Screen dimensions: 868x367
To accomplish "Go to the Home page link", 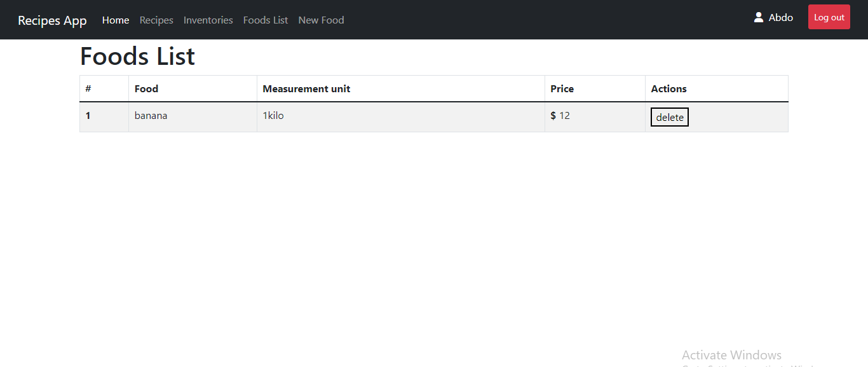I will click(x=116, y=20).
